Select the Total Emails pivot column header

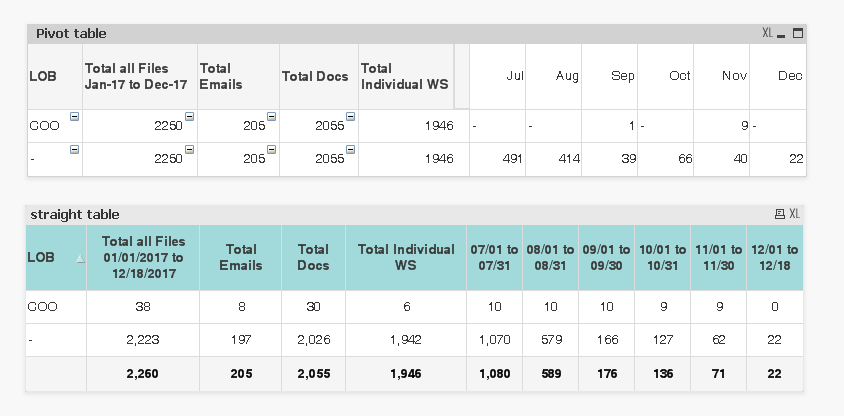[x=238, y=76]
